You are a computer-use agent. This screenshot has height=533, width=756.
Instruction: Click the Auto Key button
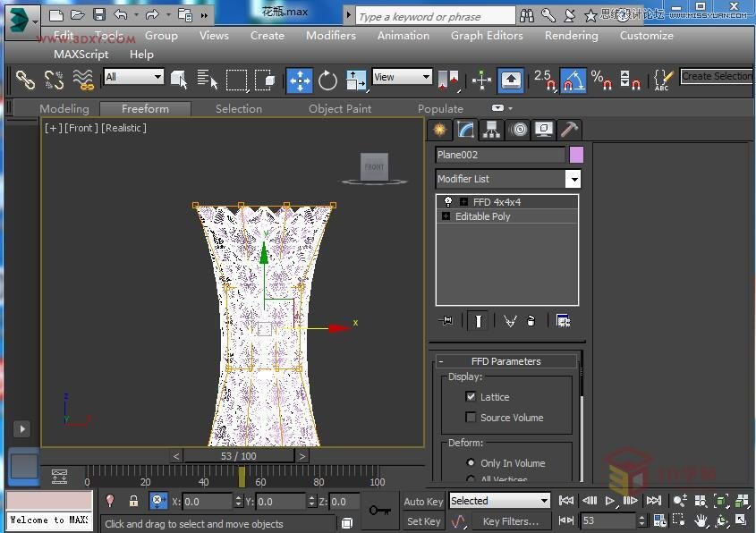tap(423, 502)
